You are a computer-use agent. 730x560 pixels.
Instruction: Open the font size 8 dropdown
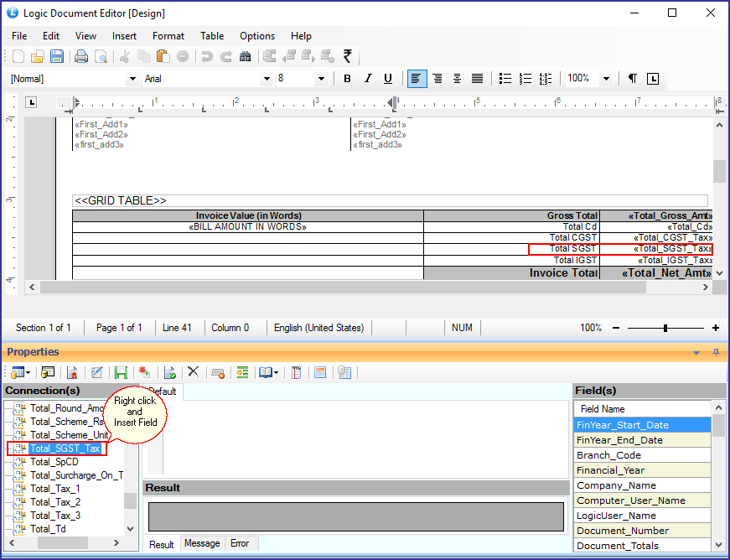coord(321,79)
